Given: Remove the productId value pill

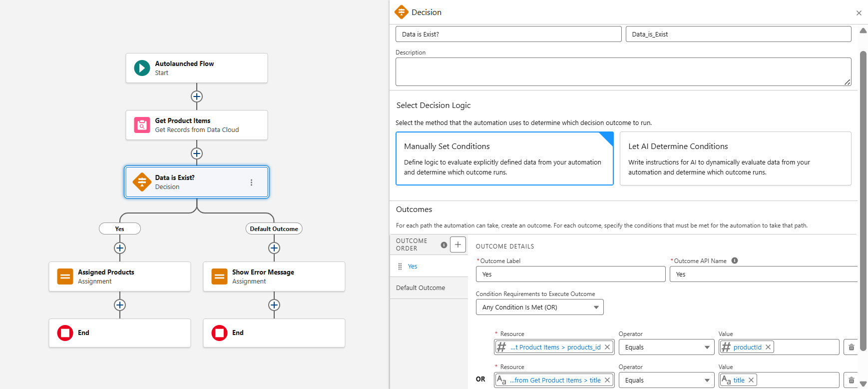Looking at the screenshot, I should pos(768,347).
